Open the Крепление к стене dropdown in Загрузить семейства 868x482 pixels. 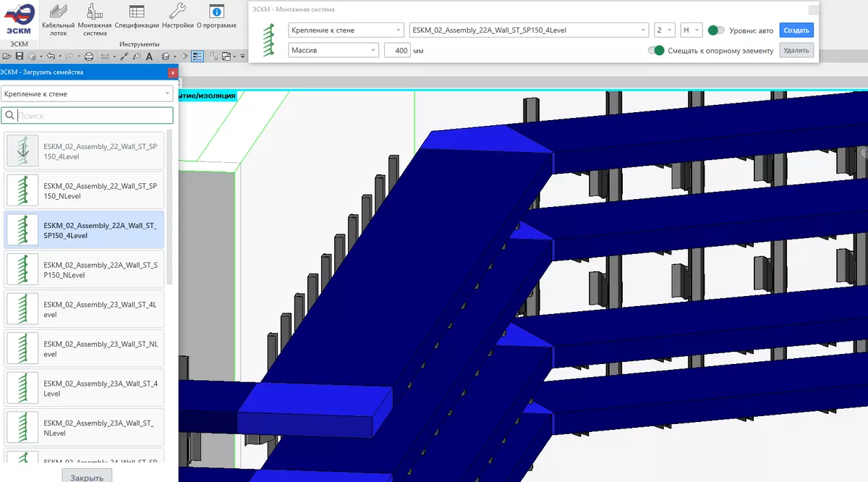point(87,93)
